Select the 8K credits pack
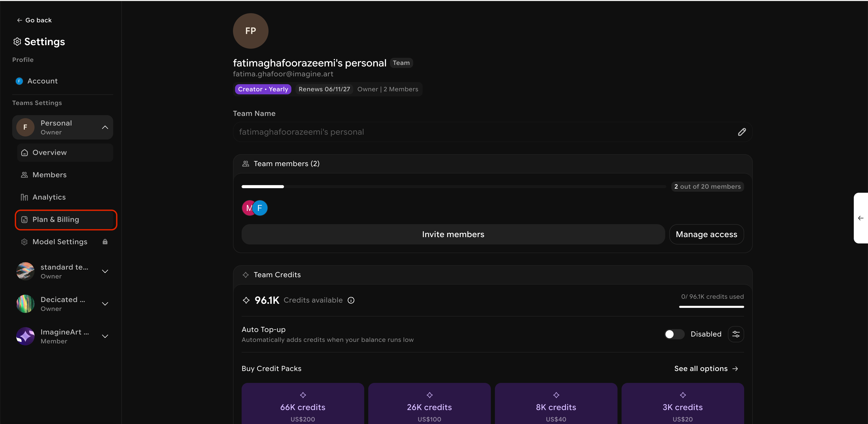The width and height of the screenshot is (868, 424). pos(556,403)
